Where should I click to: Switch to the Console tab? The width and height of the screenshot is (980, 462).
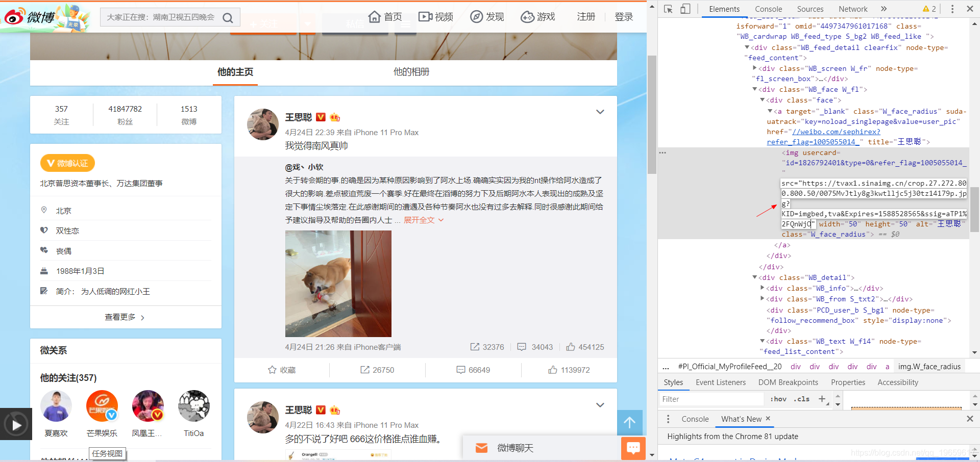point(768,9)
